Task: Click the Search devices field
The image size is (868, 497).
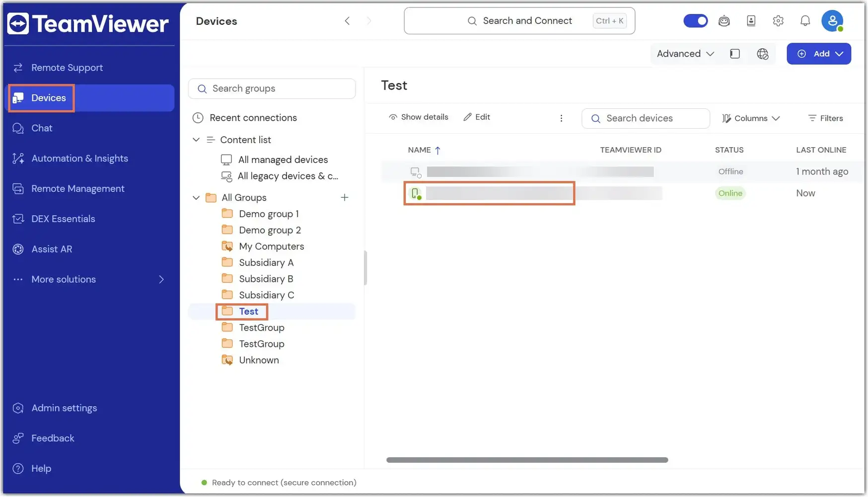Action: tap(646, 118)
